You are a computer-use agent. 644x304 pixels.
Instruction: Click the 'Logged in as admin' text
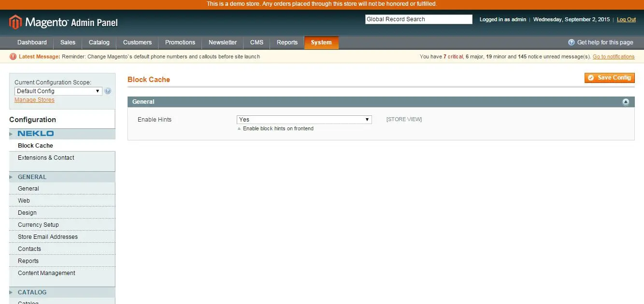502,19
